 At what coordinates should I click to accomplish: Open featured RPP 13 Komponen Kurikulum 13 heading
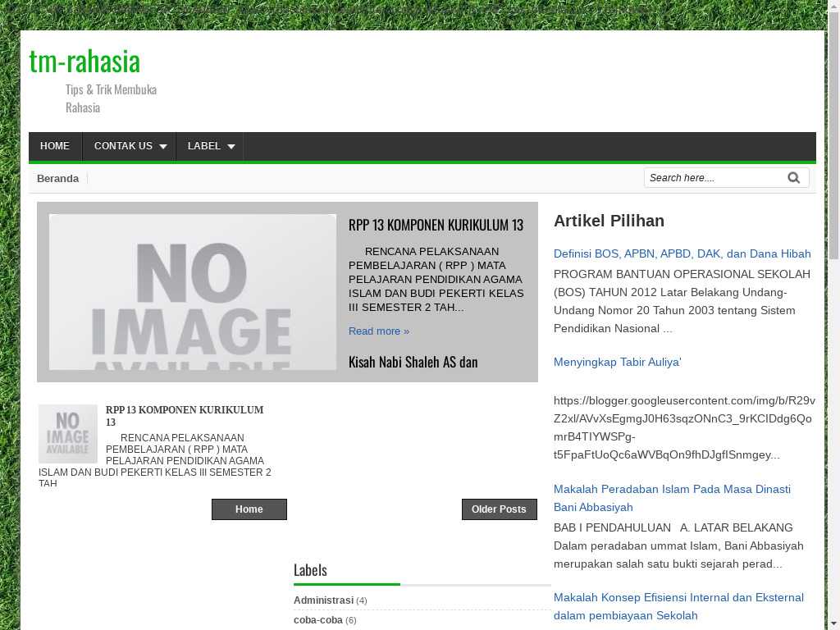click(436, 225)
